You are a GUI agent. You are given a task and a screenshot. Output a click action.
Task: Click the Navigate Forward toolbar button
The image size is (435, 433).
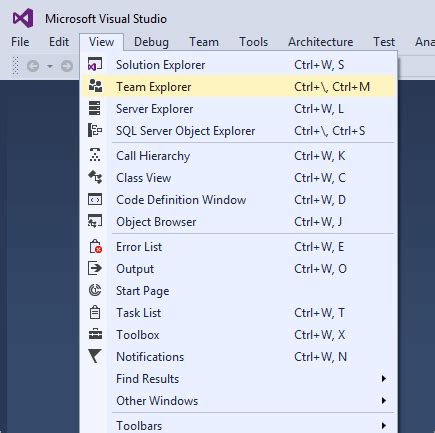coord(67,66)
